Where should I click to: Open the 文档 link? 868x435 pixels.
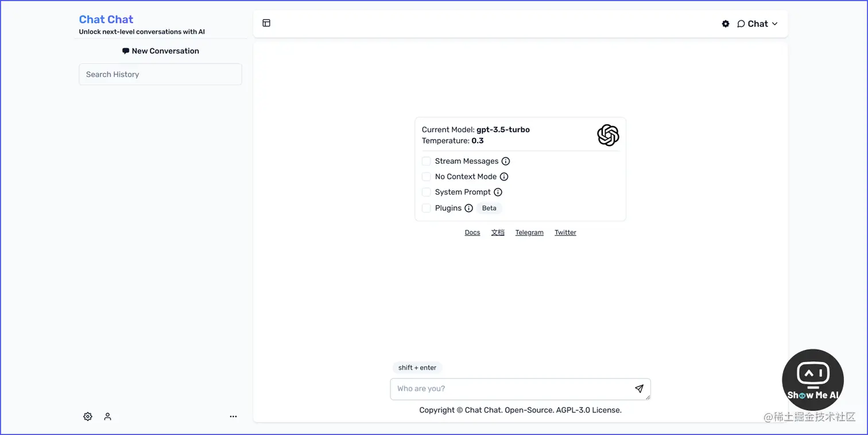point(498,233)
